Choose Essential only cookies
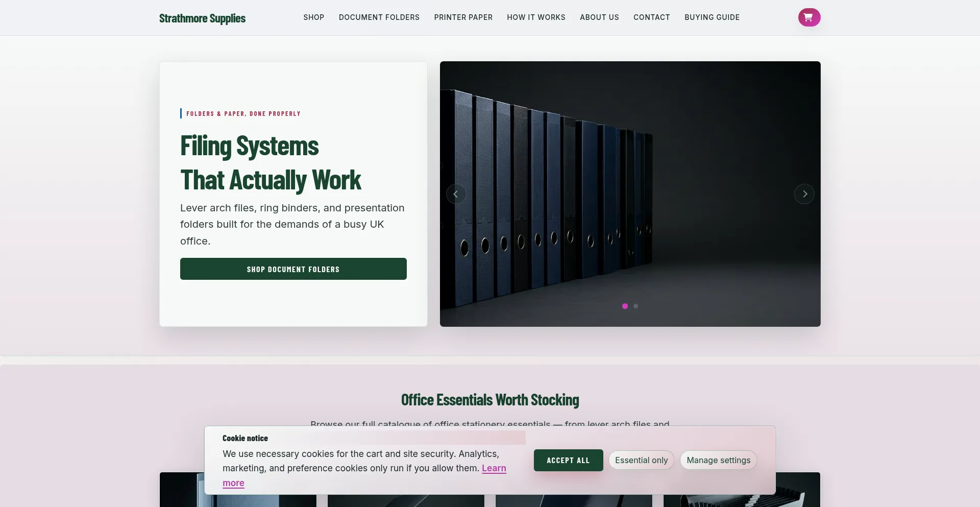 click(642, 461)
